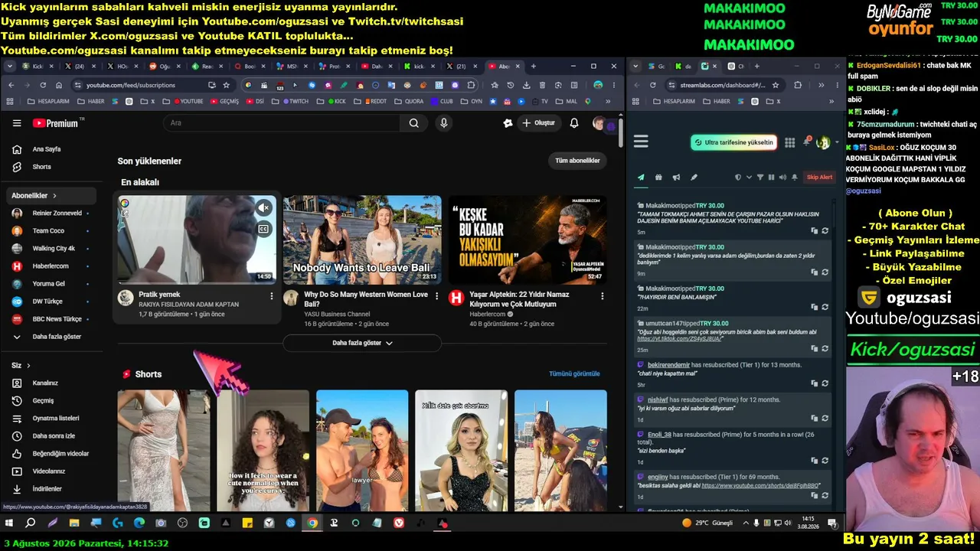Viewport: 980px width, 551px height.
Task: Open the Pratik yemek video thumbnail
Action: click(x=197, y=240)
